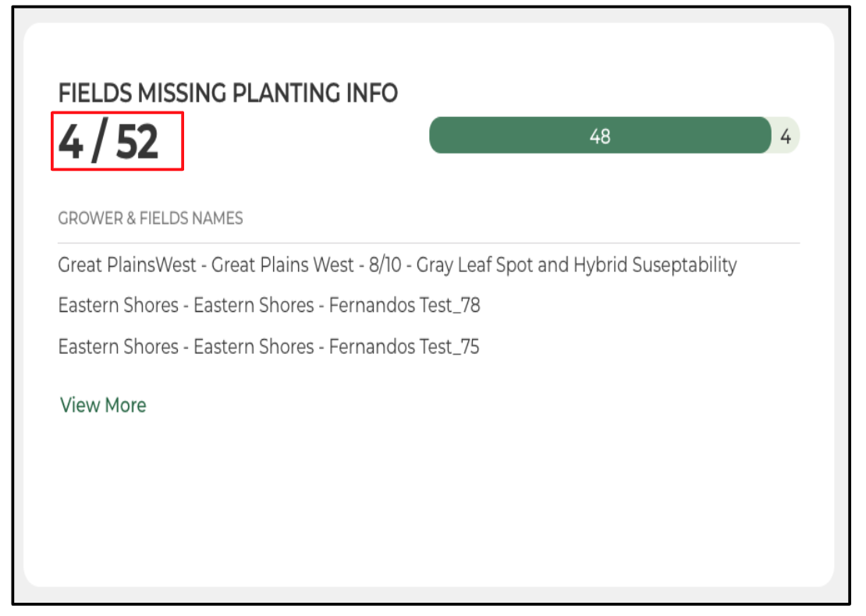Click the leading 4 in the large count
Viewport: 866px width, 616px height.
[x=70, y=142]
